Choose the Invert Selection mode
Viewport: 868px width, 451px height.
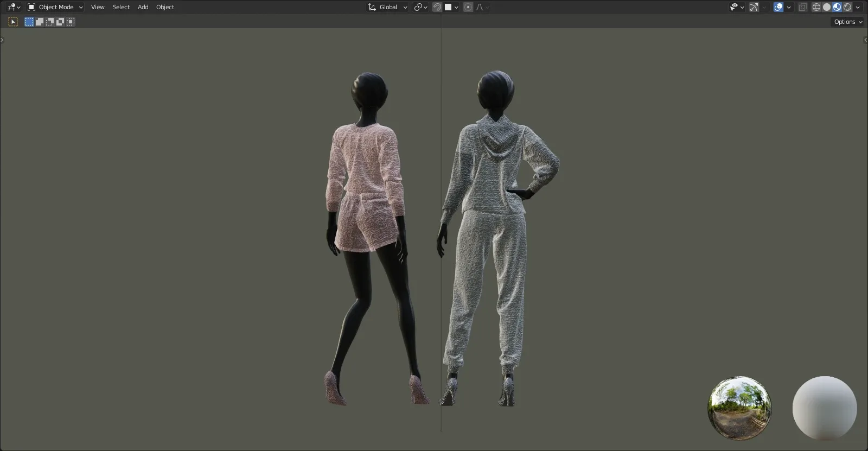click(60, 22)
